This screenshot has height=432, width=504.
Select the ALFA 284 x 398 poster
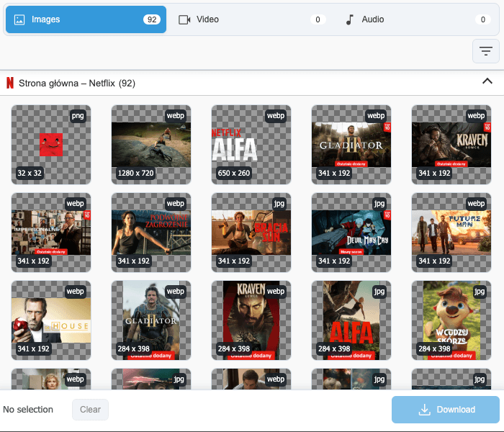(351, 320)
